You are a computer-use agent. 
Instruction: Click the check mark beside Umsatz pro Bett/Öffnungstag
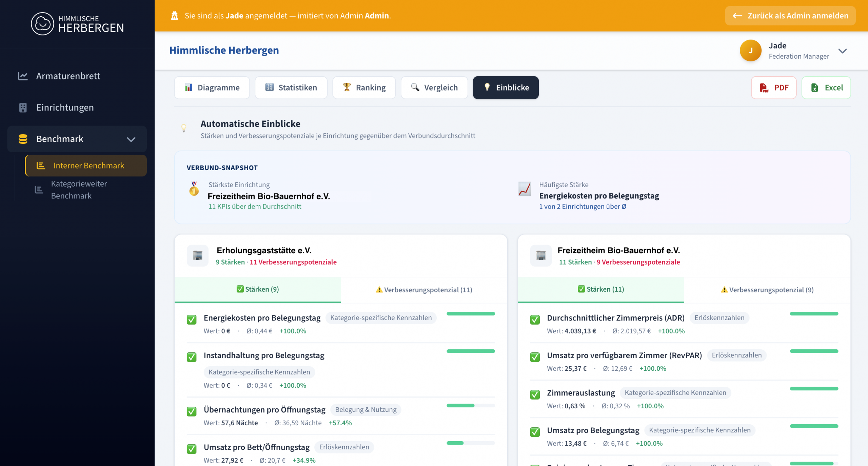click(192, 449)
